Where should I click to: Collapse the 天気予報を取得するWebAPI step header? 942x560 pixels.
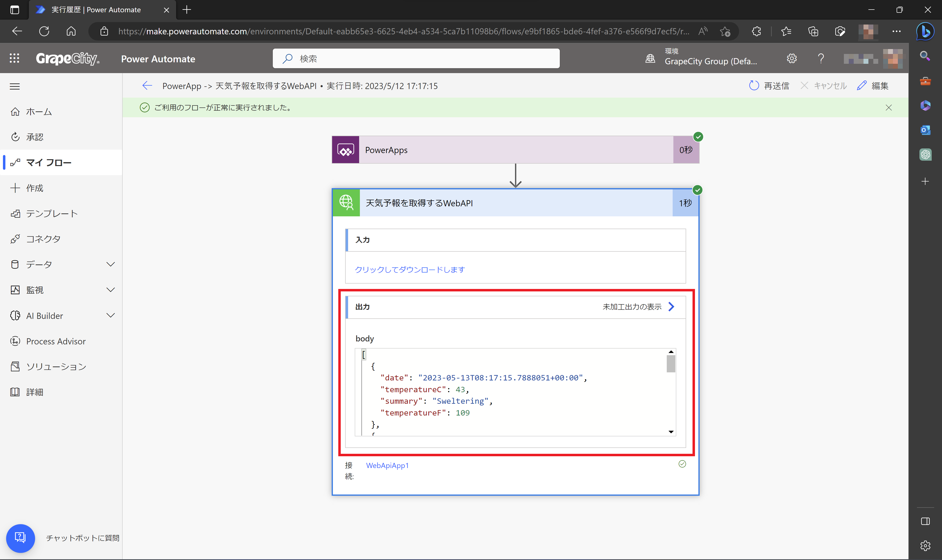(516, 203)
